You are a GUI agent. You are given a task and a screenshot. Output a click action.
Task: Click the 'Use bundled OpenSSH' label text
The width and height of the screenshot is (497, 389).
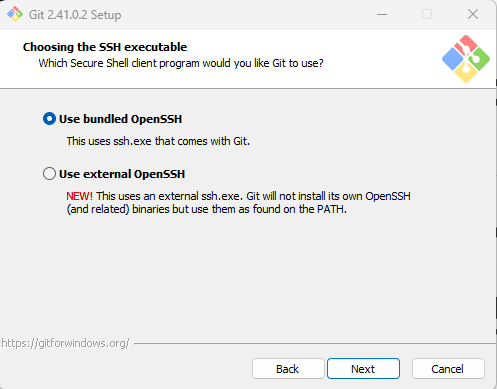pos(120,119)
